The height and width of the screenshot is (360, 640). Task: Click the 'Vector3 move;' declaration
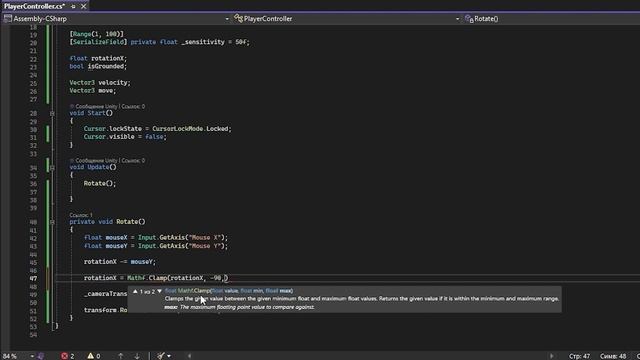(x=93, y=91)
